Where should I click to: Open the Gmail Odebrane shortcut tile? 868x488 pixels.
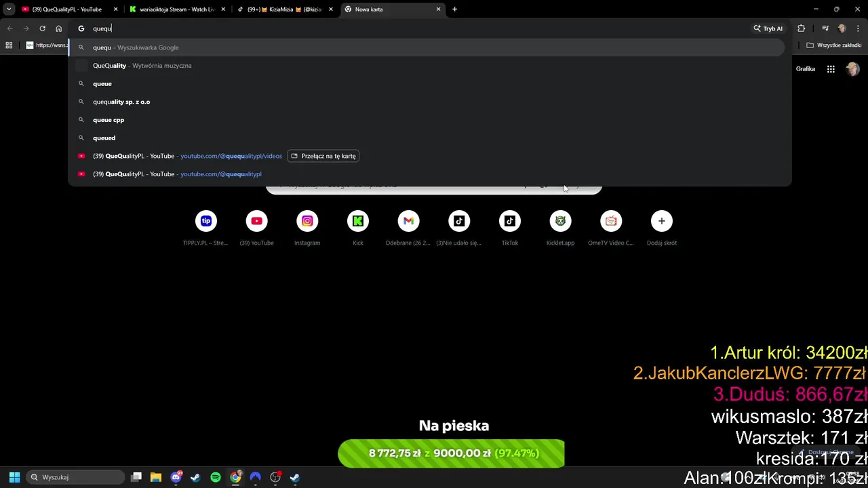pos(408,221)
